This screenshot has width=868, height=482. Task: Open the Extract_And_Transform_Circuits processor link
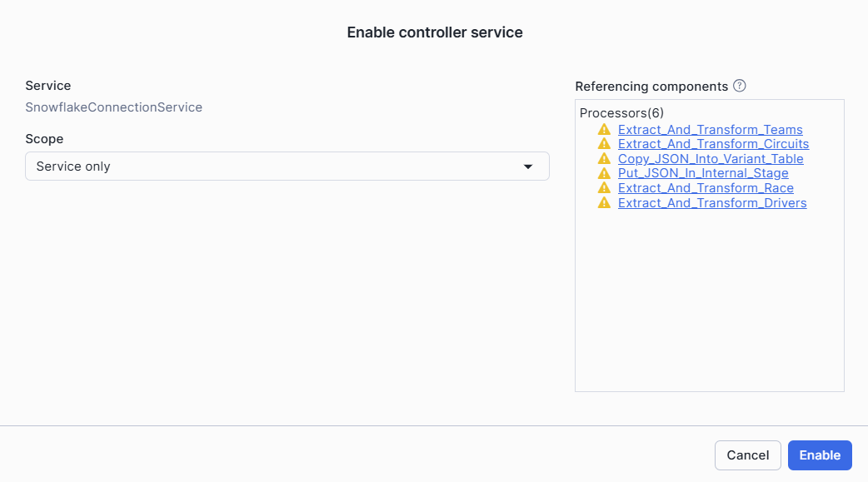point(713,144)
